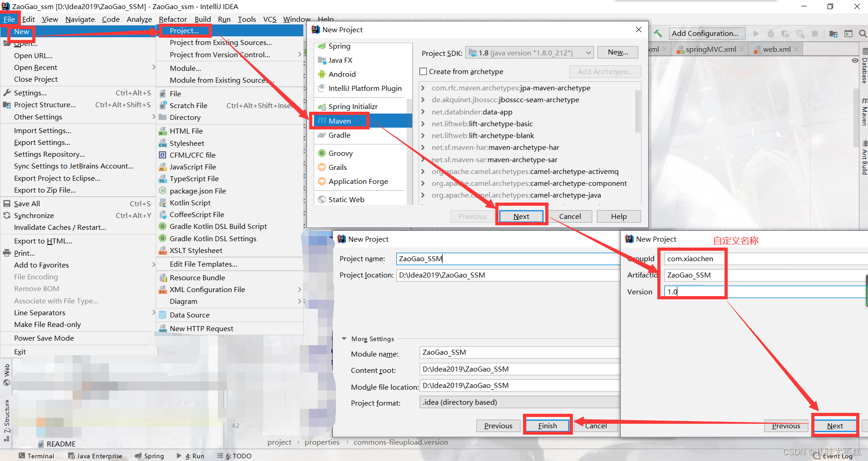
Task: Tick Create from archetype checkbox
Action: coord(423,71)
